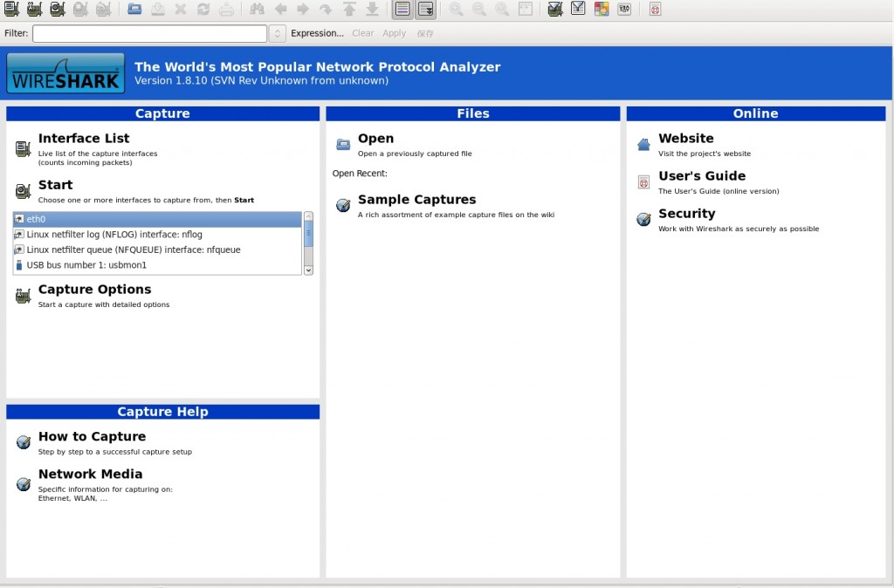Screen dimensions: 894x588
Task: Click the close capture file X icon
Action: (180, 9)
